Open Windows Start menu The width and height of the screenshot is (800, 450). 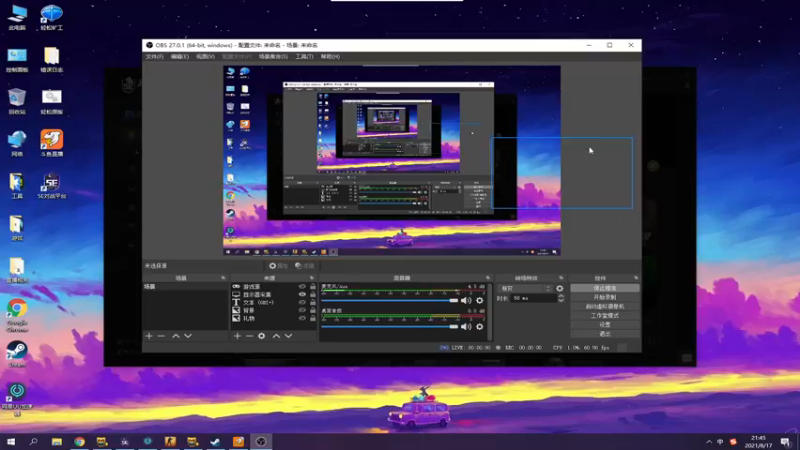(11, 441)
